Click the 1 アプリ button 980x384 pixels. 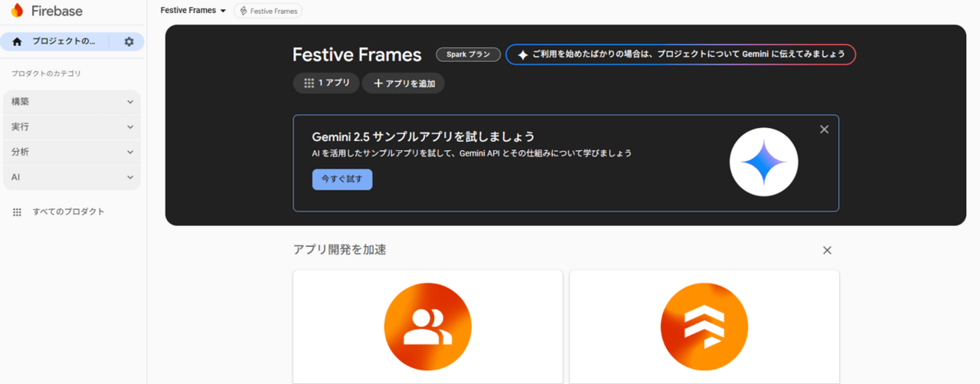(x=326, y=83)
